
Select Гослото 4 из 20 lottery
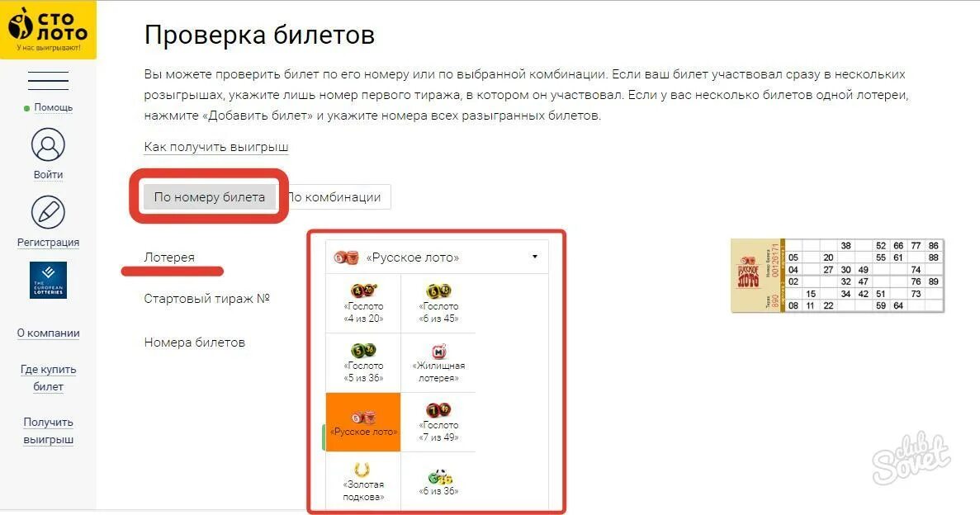(x=363, y=303)
